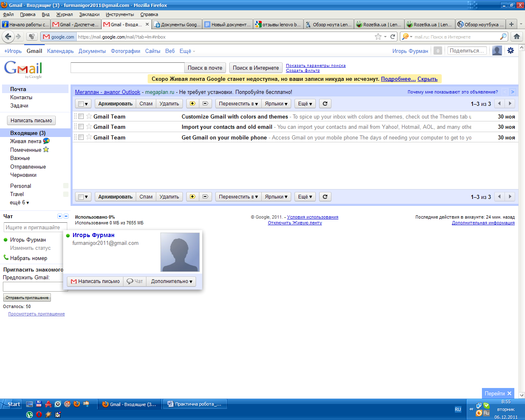Click the Buzz icon next to Живая лента
The height and width of the screenshot is (420, 525).
point(46,141)
